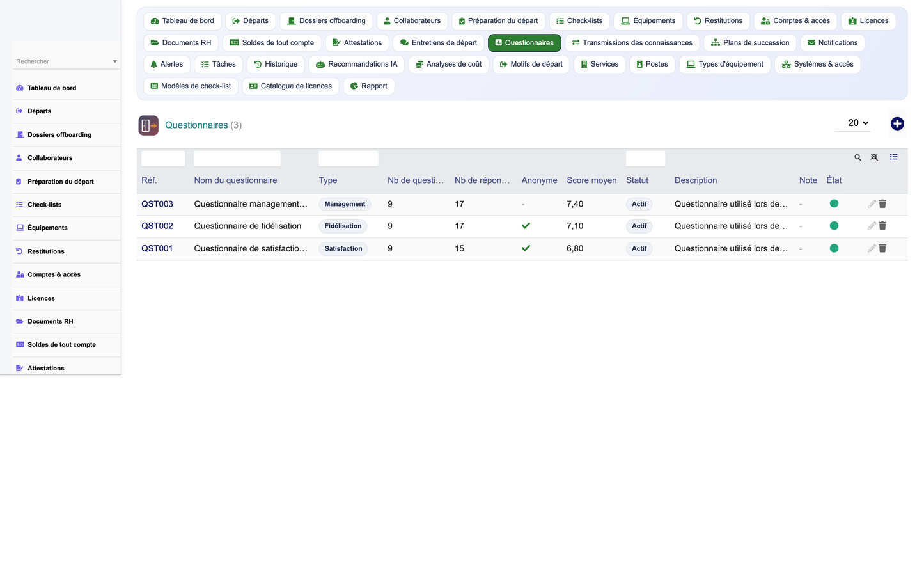Open the Équipements tab
924x572 pixels.
pyautogui.click(x=648, y=21)
